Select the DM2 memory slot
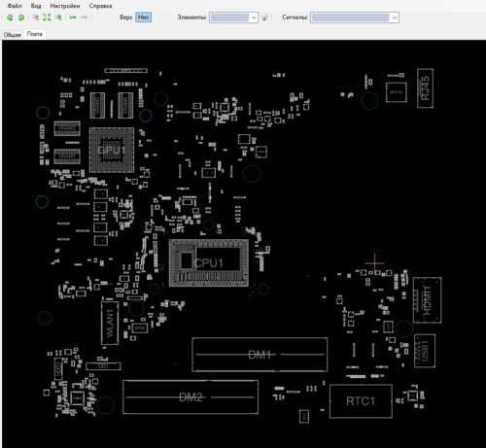Viewport: 486px width, 448px height. pyautogui.click(x=191, y=397)
